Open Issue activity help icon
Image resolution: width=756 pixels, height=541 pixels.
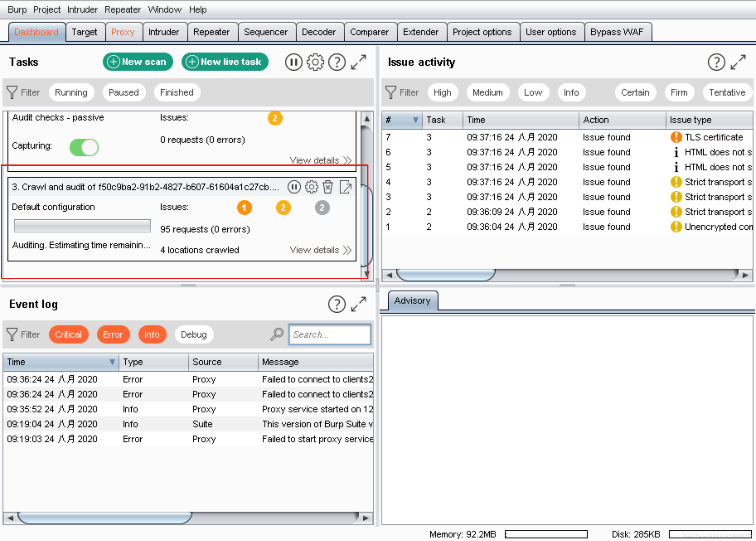tap(716, 62)
